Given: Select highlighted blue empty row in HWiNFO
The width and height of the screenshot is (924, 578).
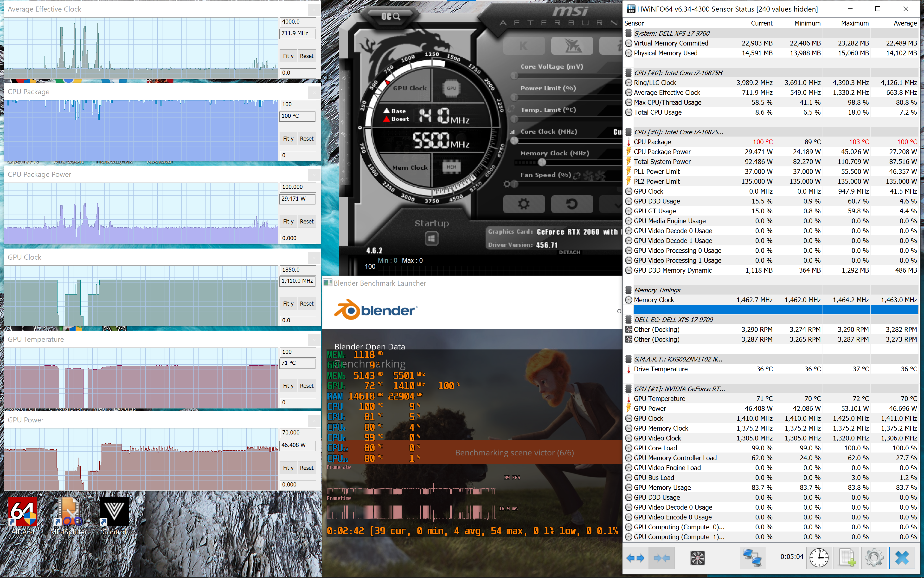Looking at the screenshot, I should [776, 310].
